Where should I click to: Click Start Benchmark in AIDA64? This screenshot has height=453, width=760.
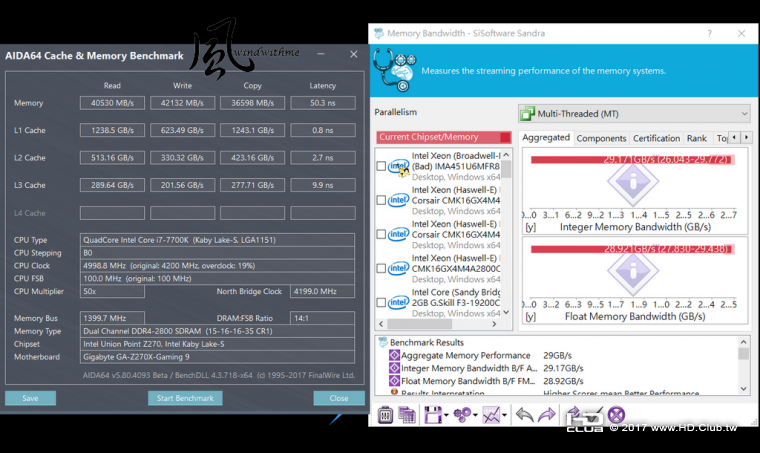click(185, 398)
